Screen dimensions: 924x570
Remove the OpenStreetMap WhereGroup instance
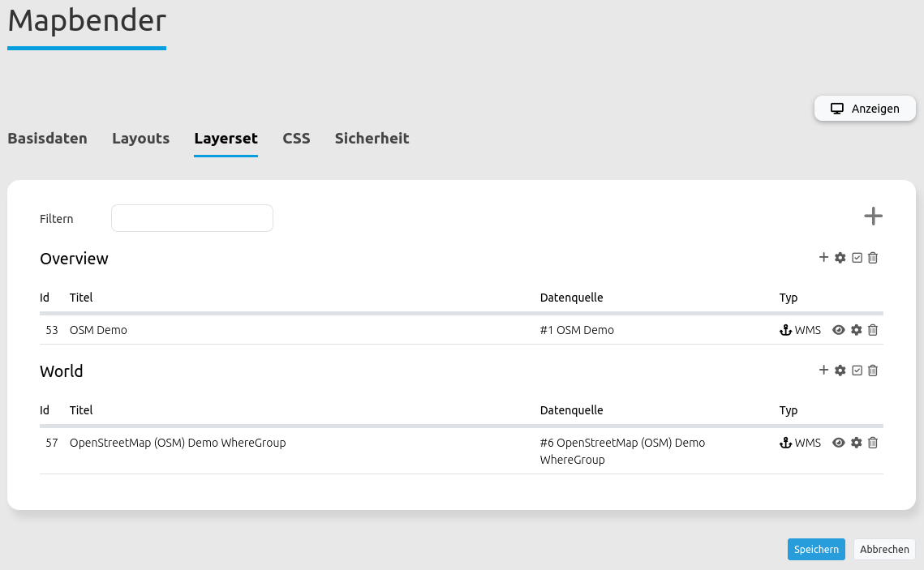pos(873,443)
